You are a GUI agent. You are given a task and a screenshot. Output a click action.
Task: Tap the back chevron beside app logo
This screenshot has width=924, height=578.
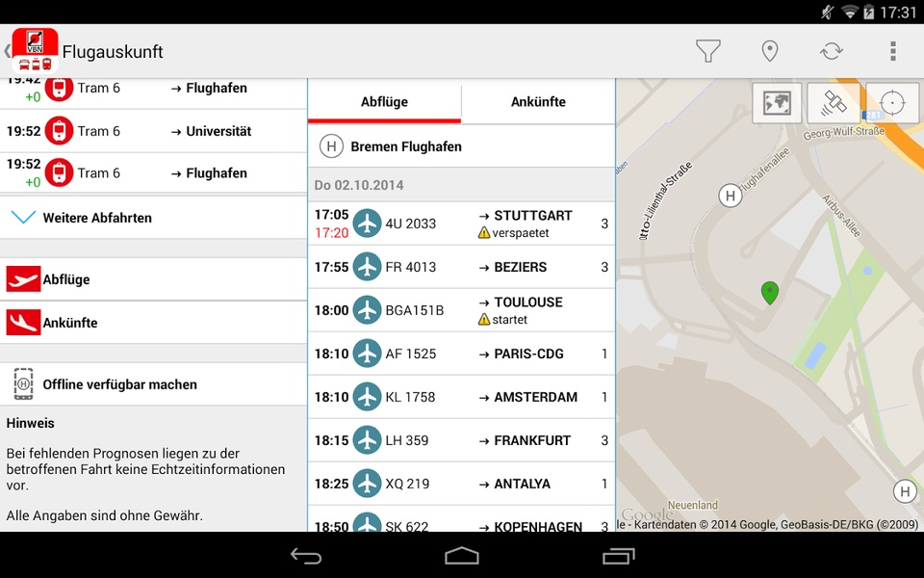[7, 51]
